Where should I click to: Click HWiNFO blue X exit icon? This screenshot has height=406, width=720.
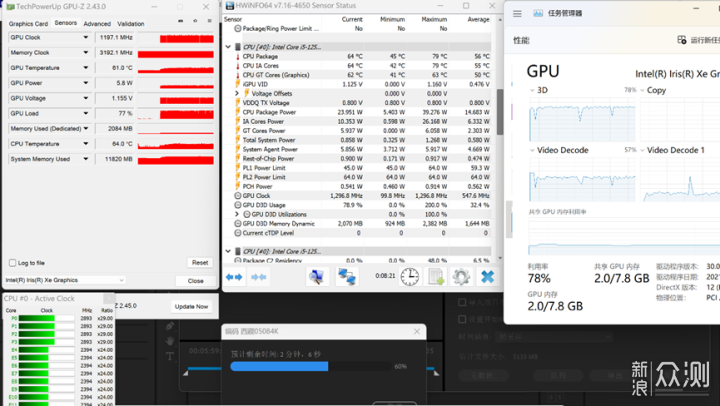487,276
